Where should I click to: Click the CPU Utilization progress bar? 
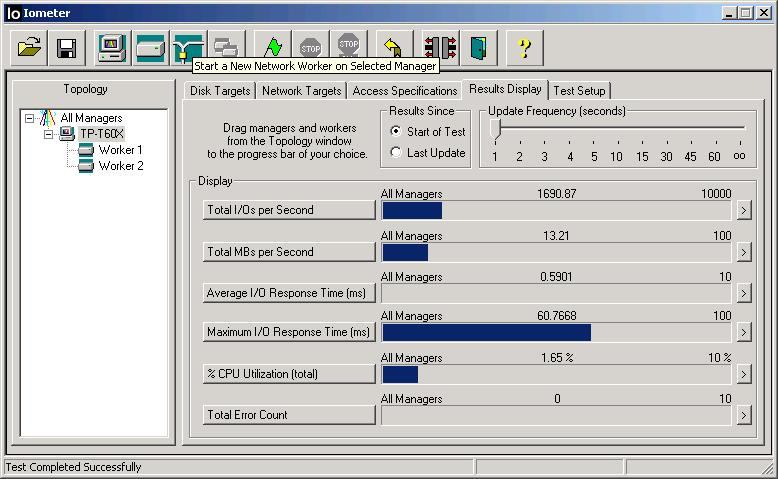[x=556, y=375]
